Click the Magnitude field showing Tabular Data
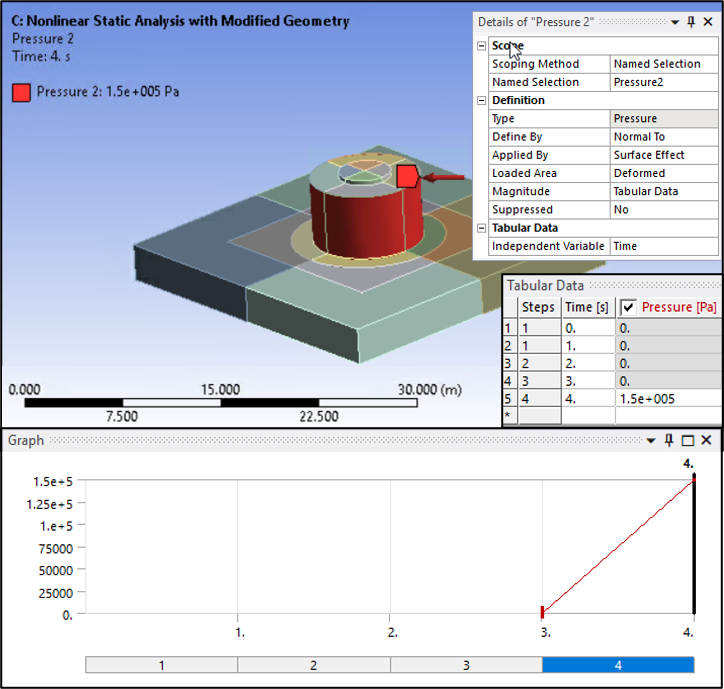The width and height of the screenshot is (724, 689). [663, 192]
